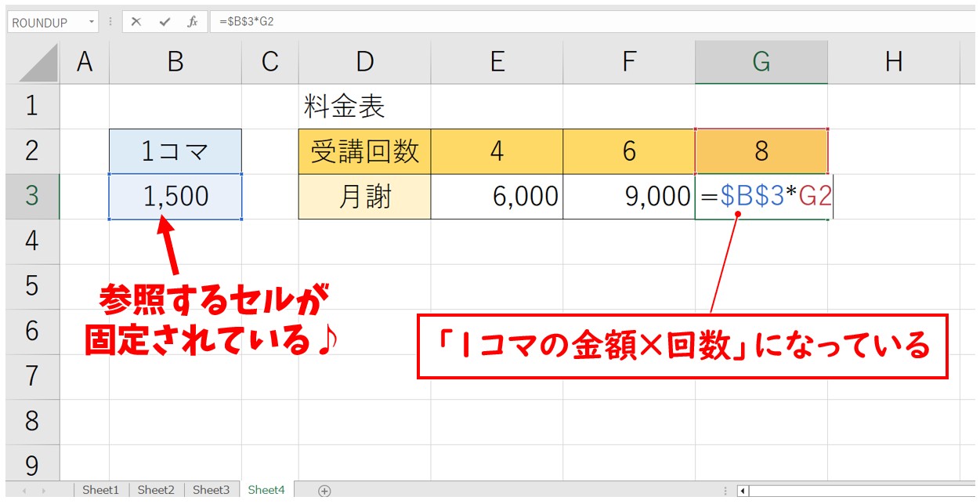Screen dimensions: 980x504
Task: Click the next sheet navigation arrow
Action: pos(45,491)
